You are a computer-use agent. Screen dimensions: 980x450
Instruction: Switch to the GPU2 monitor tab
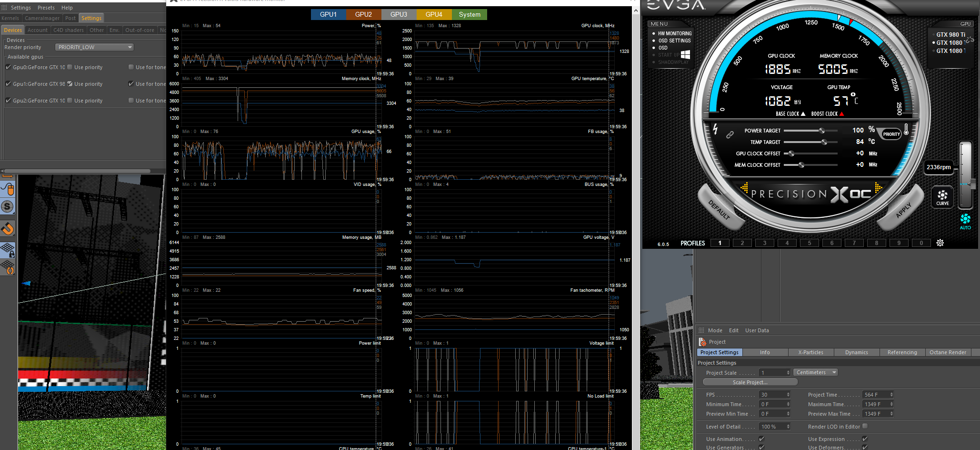point(363,14)
